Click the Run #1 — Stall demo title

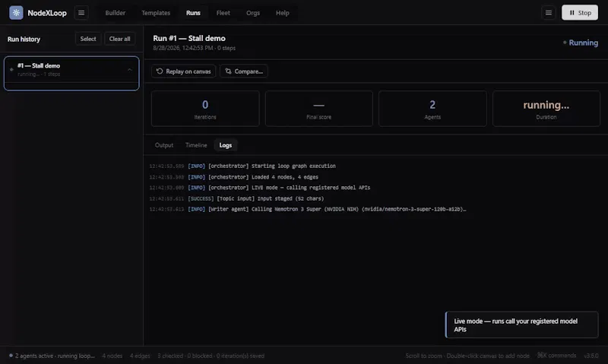(189, 39)
